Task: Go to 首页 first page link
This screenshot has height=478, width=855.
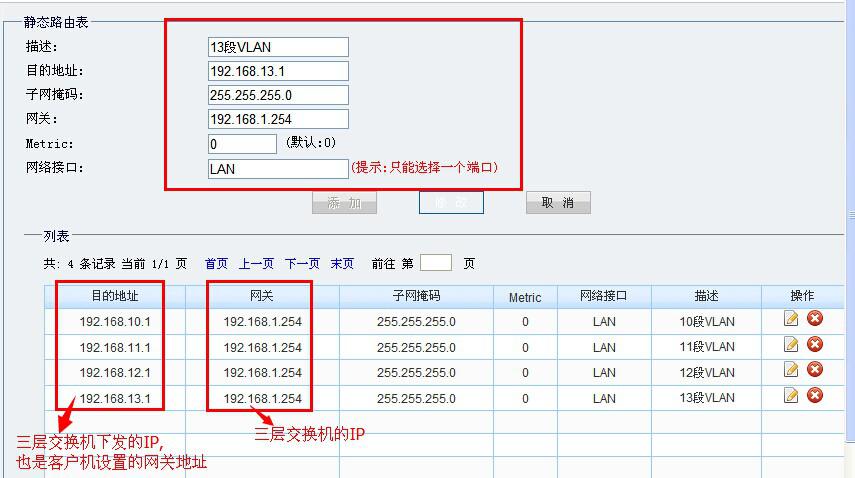Action: click(216, 264)
